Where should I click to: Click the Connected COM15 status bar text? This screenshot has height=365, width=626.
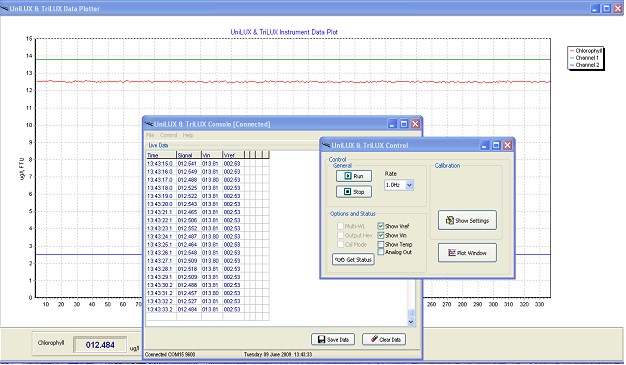tap(170, 355)
